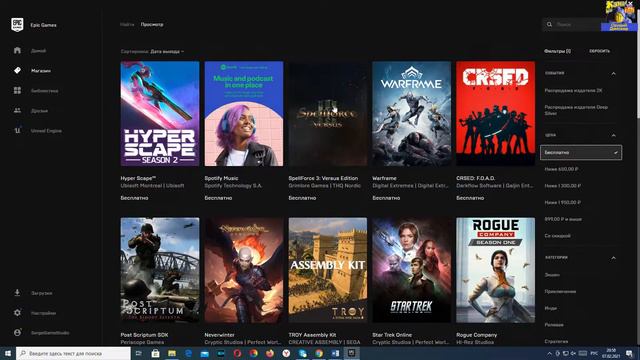The image size is (640, 360).
Task: Select the Стратегия category filter
Action: point(556,342)
